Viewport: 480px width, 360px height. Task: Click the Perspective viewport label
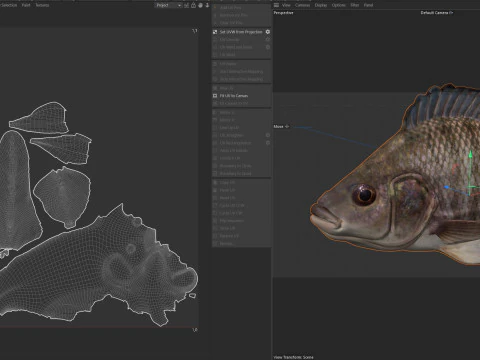click(283, 13)
